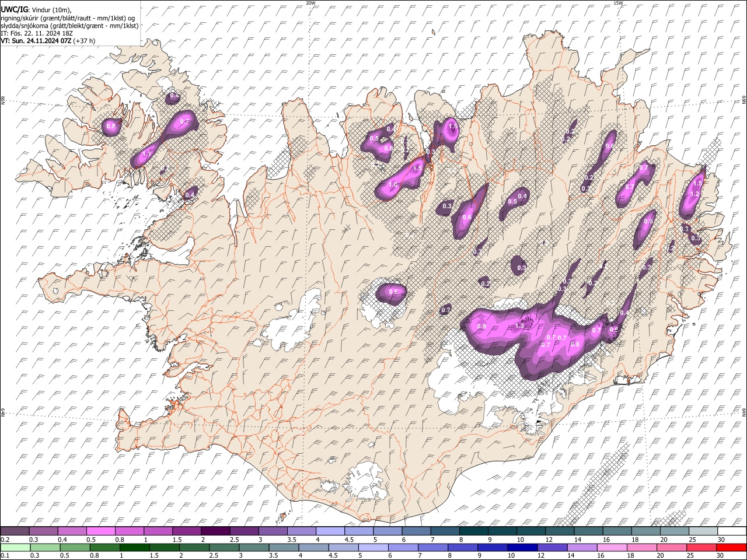Select the upper scale swatch between 0.2 and 0.3
Viewport: 747px width, 560px height.
point(16,531)
